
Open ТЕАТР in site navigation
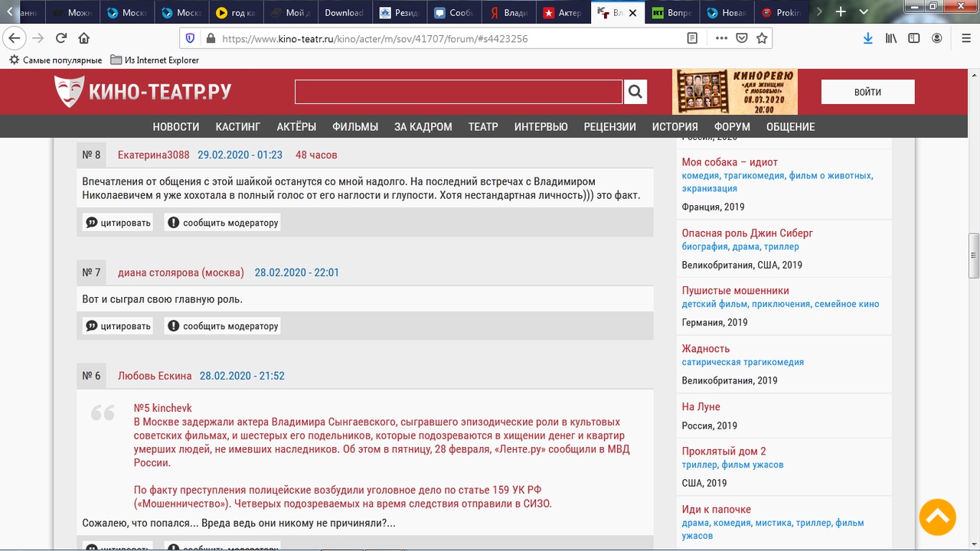point(483,127)
